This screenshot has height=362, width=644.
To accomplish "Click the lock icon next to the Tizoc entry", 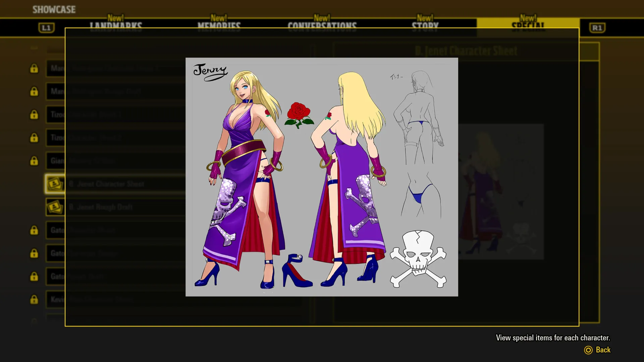I will (x=35, y=115).
